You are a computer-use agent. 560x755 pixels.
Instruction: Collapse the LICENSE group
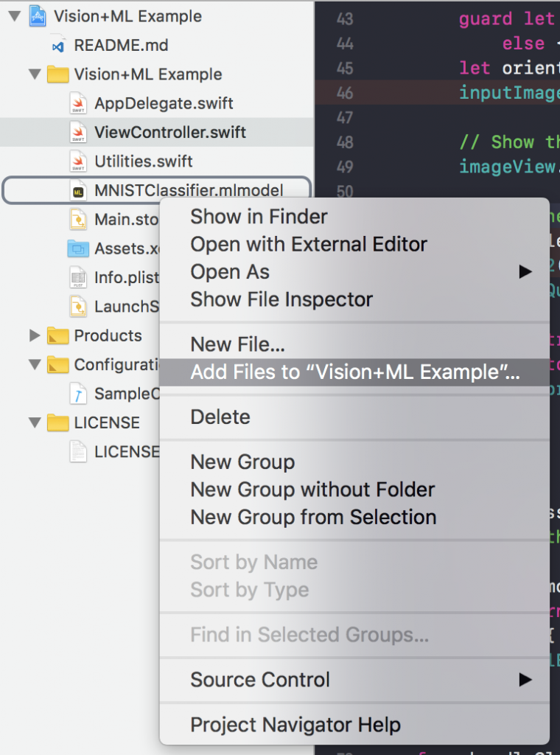pos(35,422)
